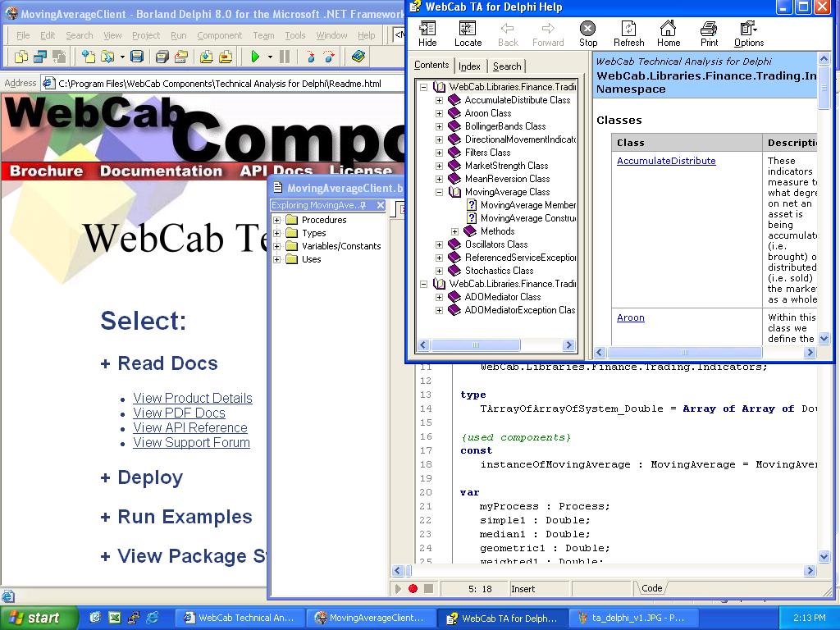Expand the Stochastics Class node

pos(440,271)
